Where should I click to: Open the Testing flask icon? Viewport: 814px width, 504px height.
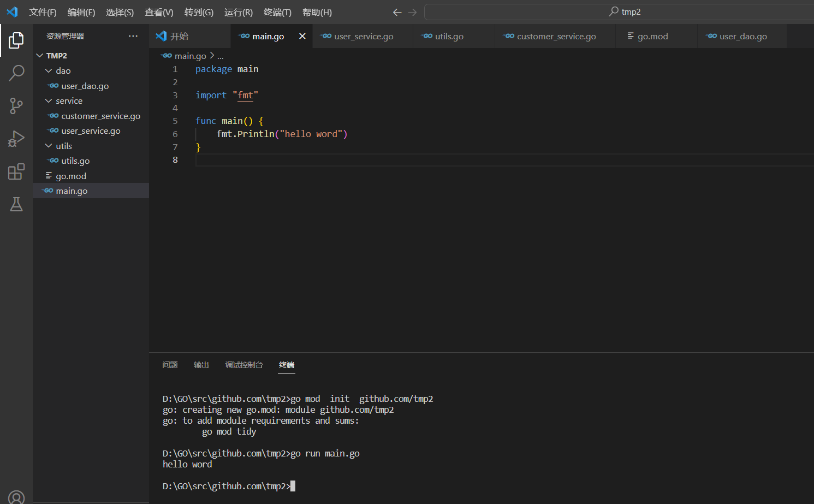16,204
